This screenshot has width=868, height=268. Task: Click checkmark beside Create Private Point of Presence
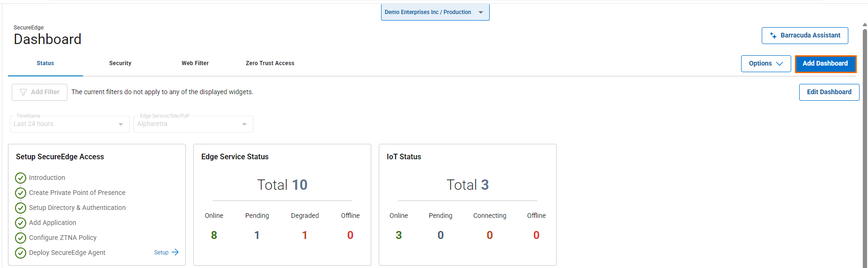pyautogui.click(x=21, y=193)
